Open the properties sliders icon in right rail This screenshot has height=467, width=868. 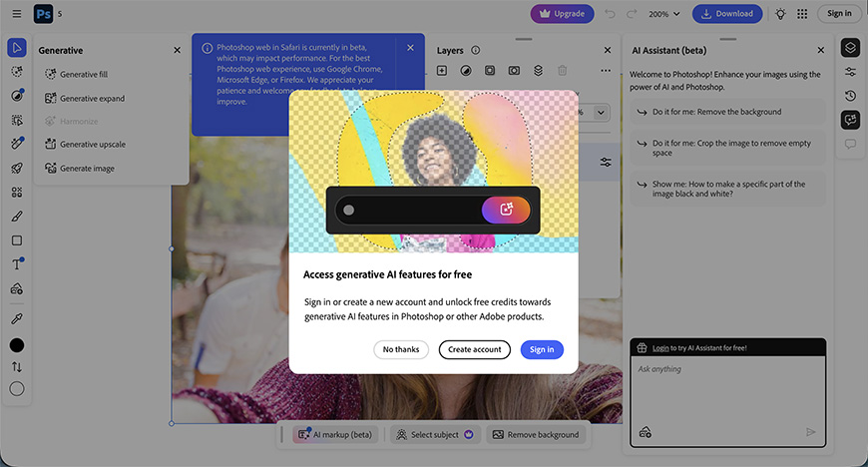pos(850,72)
